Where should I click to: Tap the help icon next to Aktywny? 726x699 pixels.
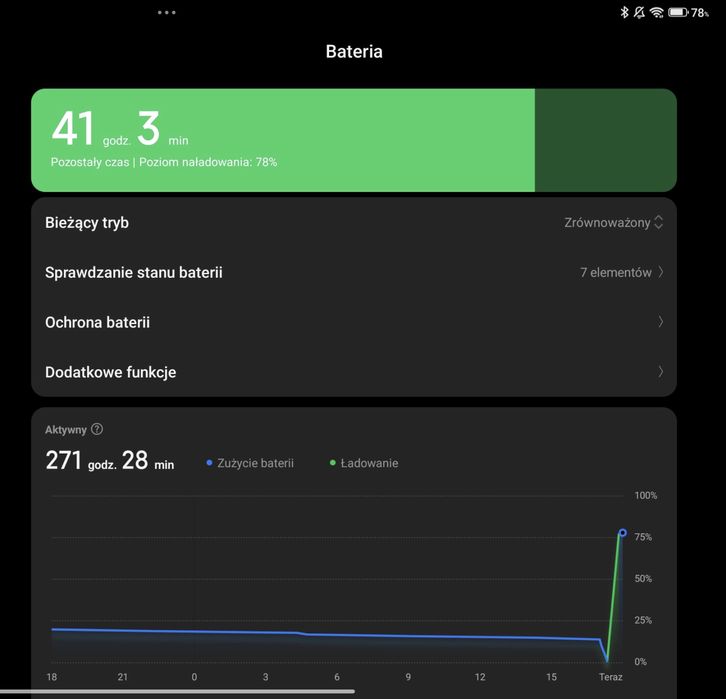97,429
